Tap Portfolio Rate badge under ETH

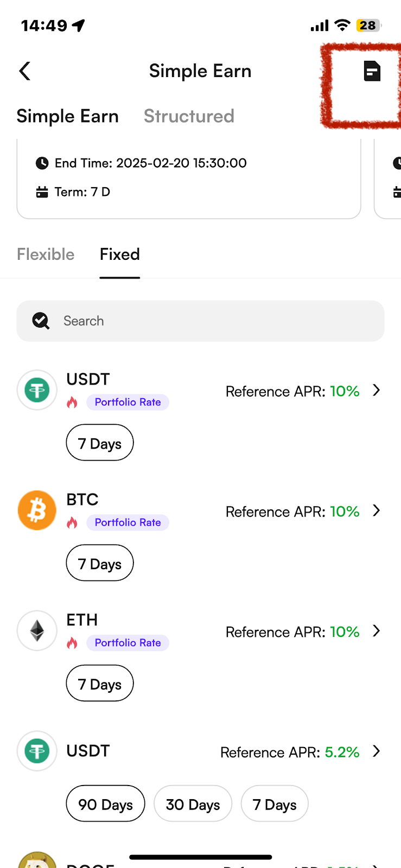[x=128, y=643]
